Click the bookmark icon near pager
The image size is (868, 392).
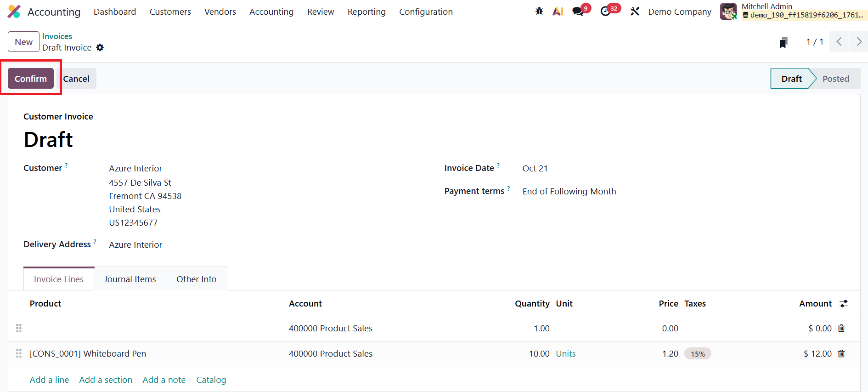click(783, 42)
